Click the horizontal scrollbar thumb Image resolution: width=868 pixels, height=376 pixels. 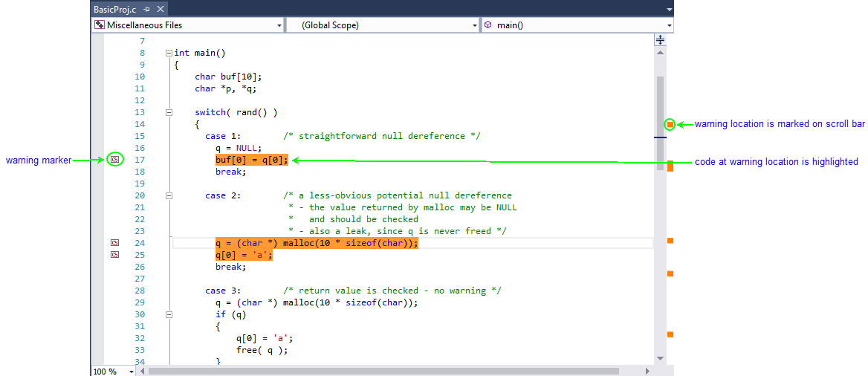coord(383,372)
